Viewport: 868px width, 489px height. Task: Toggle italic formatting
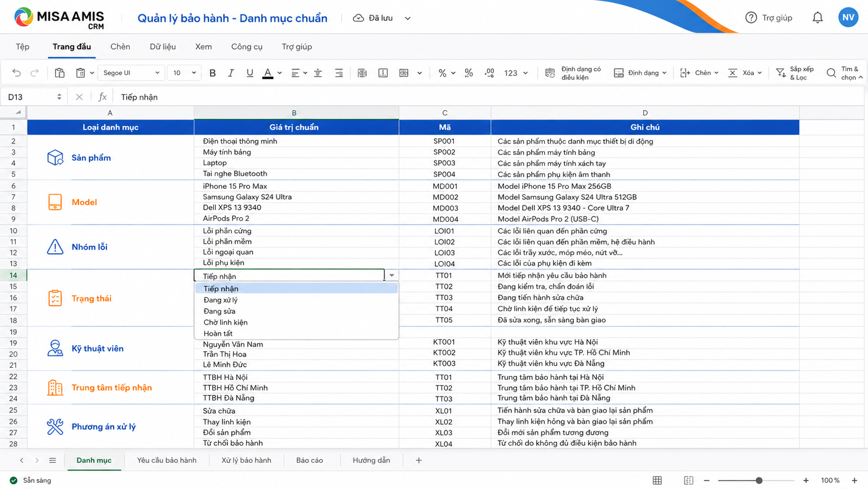[231, 73]
